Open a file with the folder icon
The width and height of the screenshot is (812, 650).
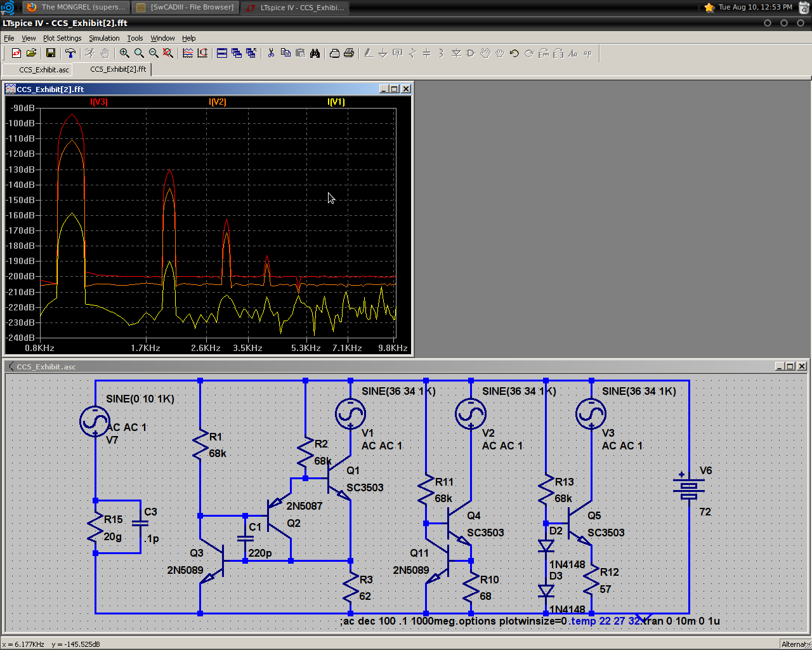point(31,53)
